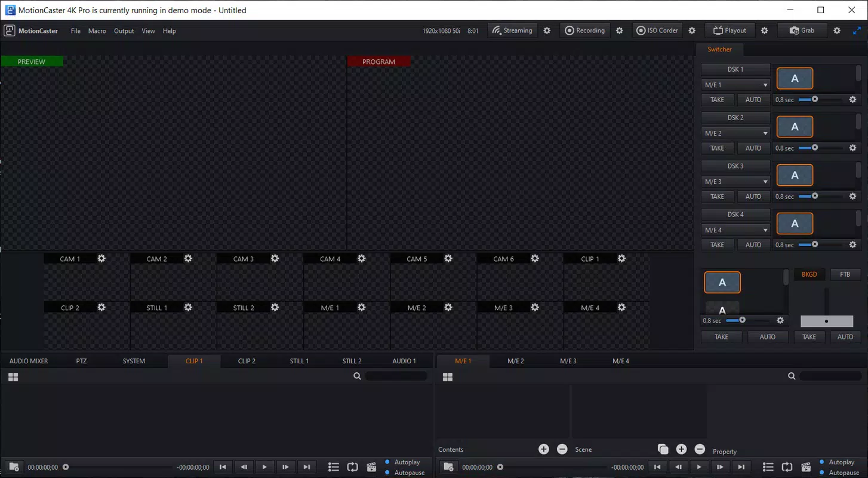Switch to AUDIO MIXER tab
The image size is (868, 478).
coord(29,361)
